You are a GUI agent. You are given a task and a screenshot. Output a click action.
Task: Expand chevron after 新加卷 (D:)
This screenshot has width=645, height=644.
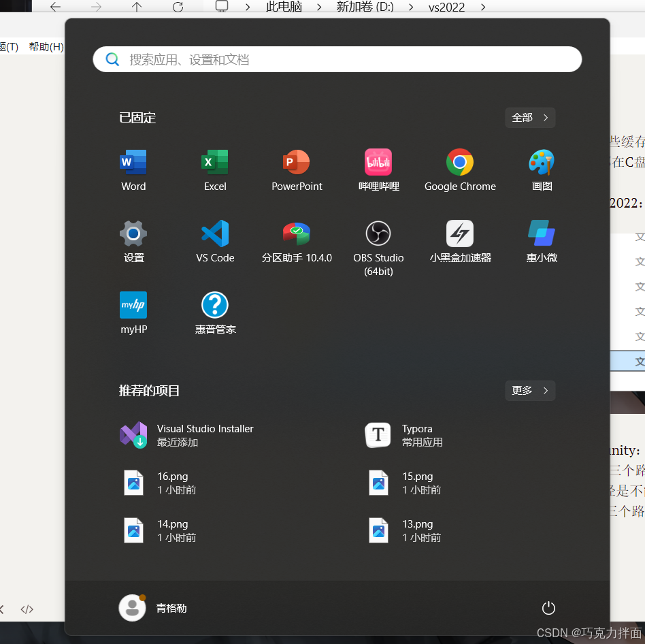pyautogui.click(x=411, y=7)
